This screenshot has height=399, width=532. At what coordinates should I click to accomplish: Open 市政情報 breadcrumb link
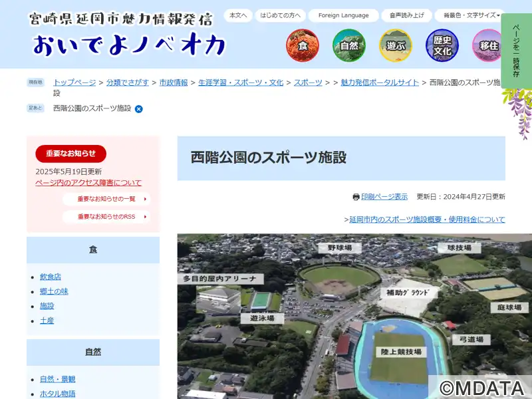pos(174,82)
